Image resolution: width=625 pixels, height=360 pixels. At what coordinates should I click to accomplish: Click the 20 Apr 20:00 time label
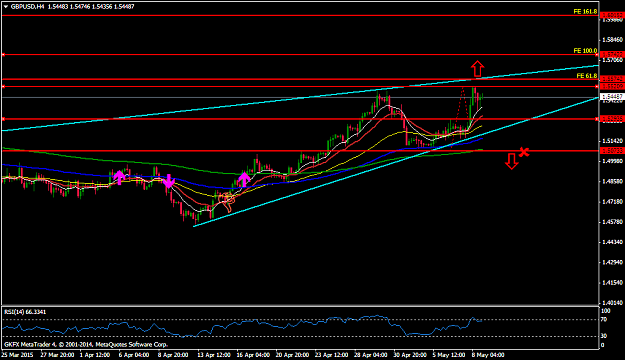[x=292, y=355]
